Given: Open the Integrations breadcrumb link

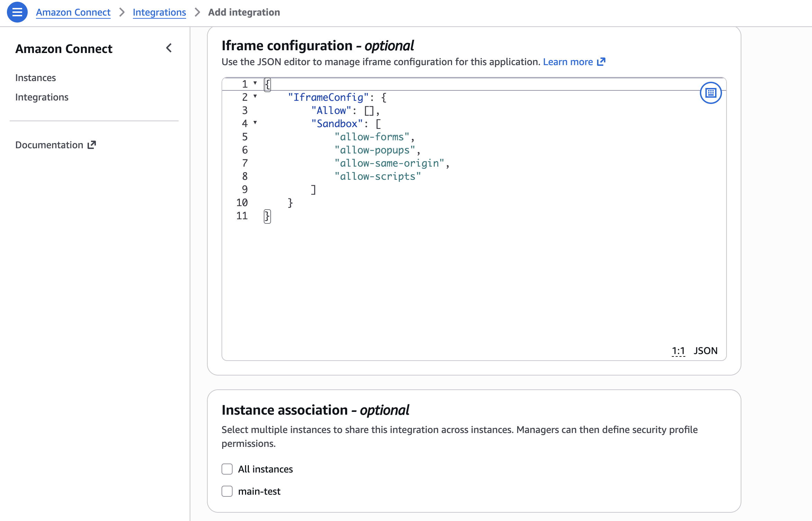Looking at the screenshot, I should pyautogui.click(x=160, y=12).
